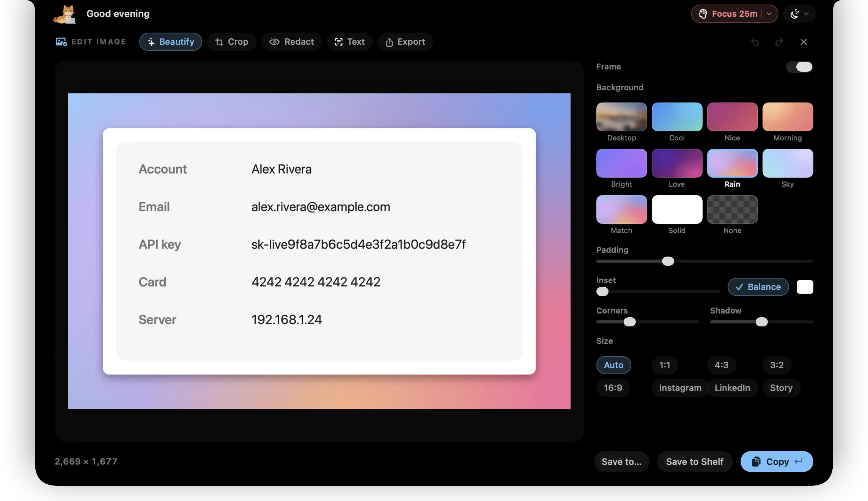The height and width of the screenshot is (501, 868).
Task: Click the undo arrow icon
Action: click(x=755, y=42)
